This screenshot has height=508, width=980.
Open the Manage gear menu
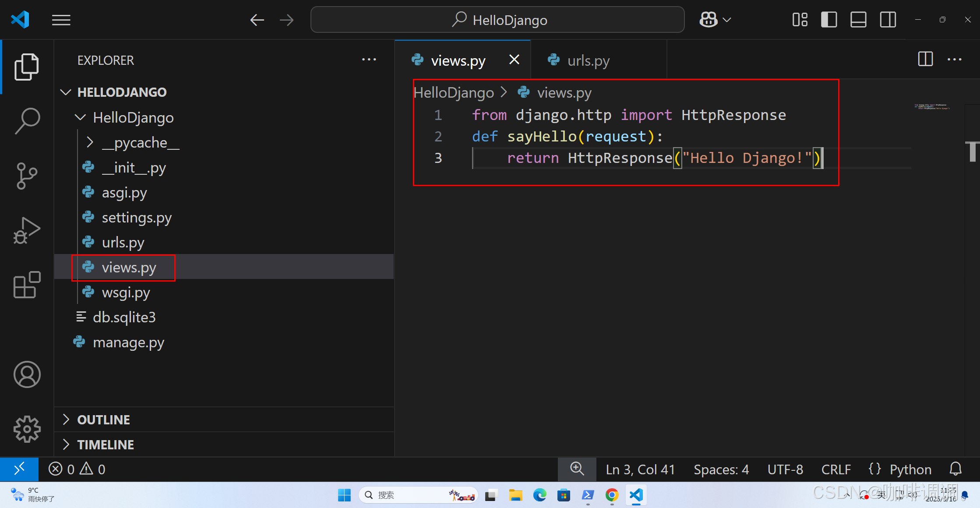tap(27, 429)
